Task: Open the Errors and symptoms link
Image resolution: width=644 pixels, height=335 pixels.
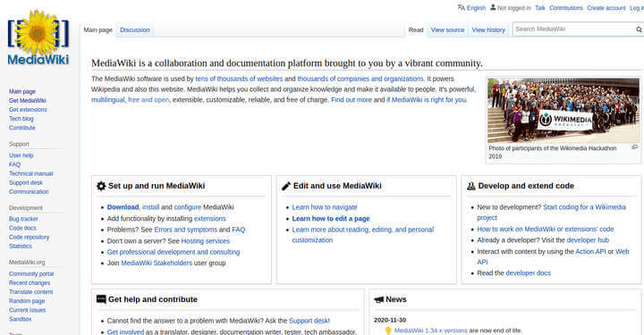Action: pos(186,230)
